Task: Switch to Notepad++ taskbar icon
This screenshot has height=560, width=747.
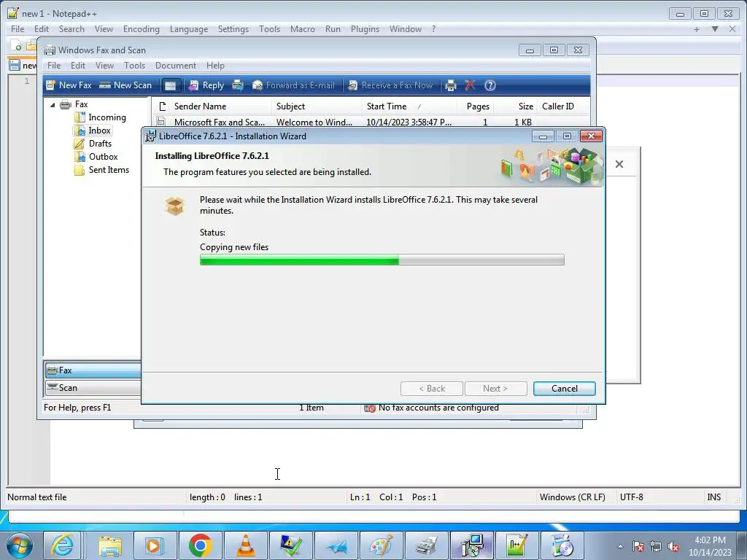Action: pos(517,545)
